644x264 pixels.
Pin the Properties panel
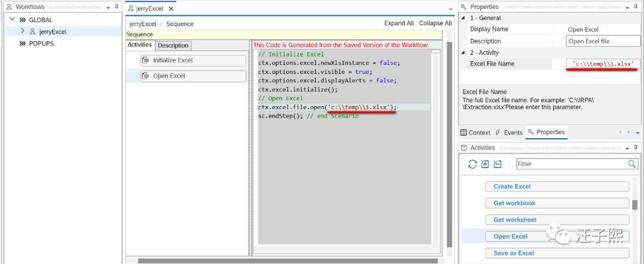pyautogui.click(x=636, y=7)
